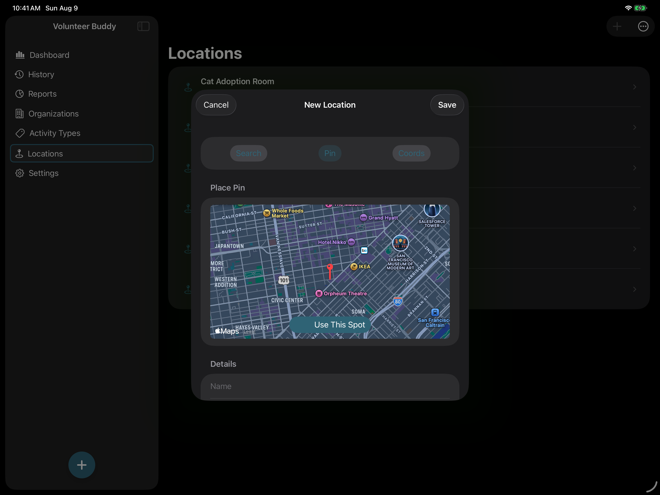Tap the Orpheum Theatre map marker

[x=319, y=293]
